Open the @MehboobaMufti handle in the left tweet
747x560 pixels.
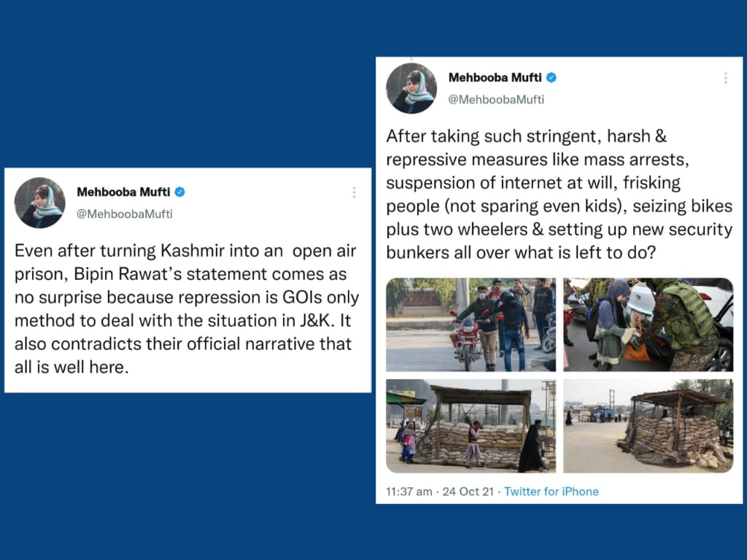[124, 214]
